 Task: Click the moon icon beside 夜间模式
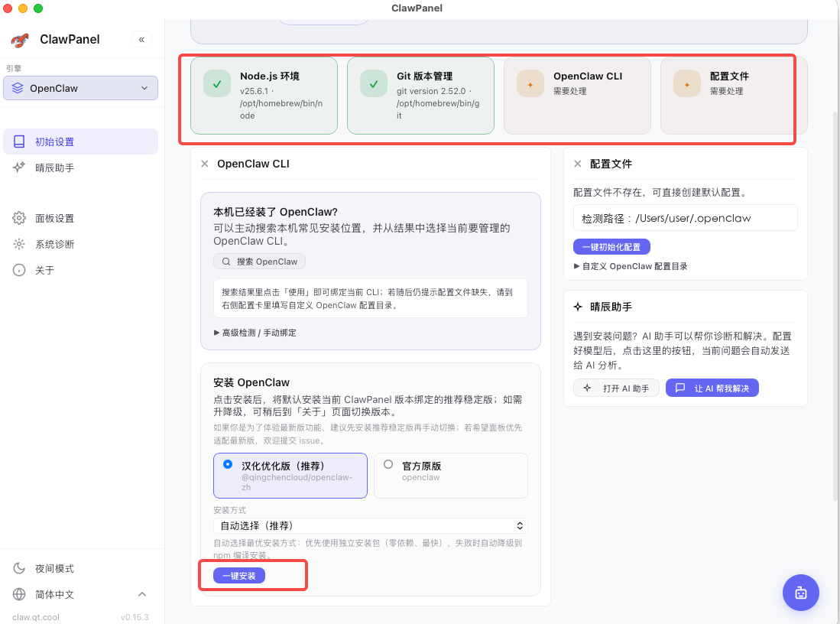pos(19,568)
